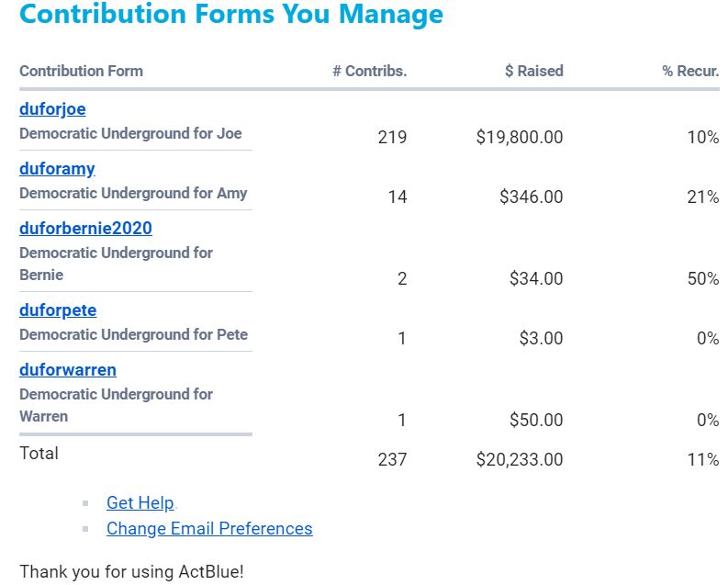Open the duforjoe contribution form link
The height and width of the screenshot is (585, 728).
click(x=52, y=109)
